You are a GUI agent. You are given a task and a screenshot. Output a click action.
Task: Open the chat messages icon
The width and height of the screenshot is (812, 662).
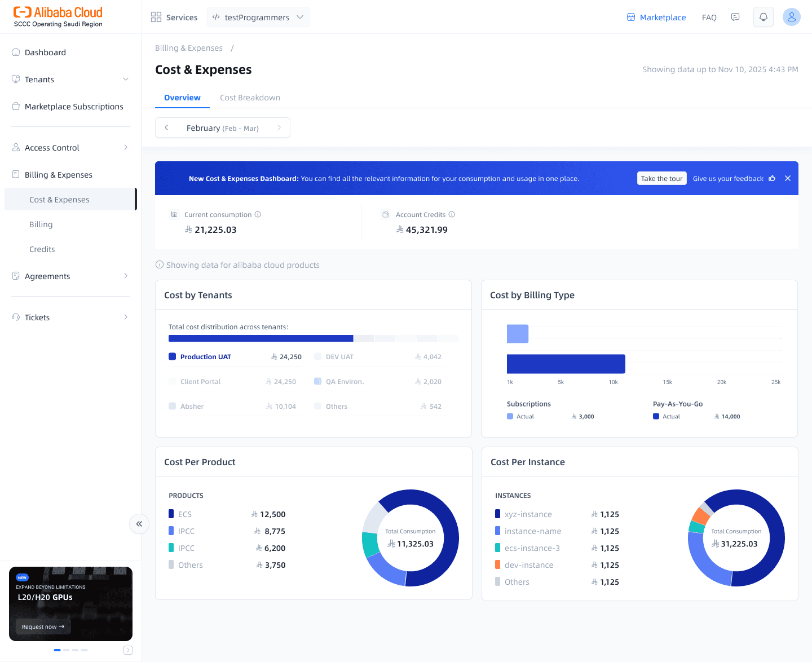tap(735, 17)
